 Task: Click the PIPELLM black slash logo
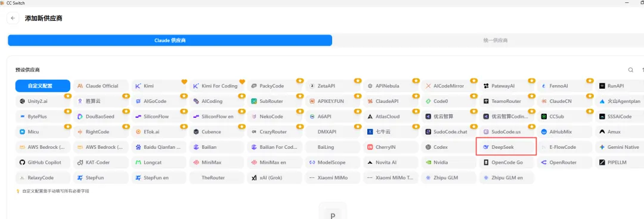tap(602, 162)
